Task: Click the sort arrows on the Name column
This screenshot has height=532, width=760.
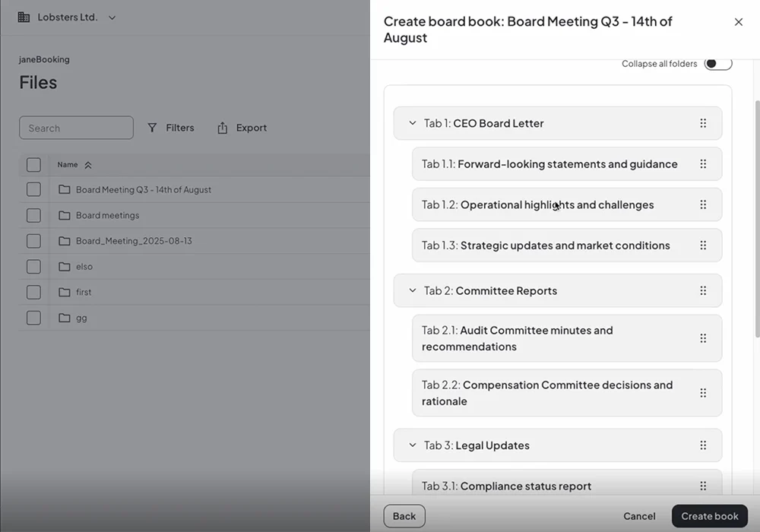Action: click(87, 164)
